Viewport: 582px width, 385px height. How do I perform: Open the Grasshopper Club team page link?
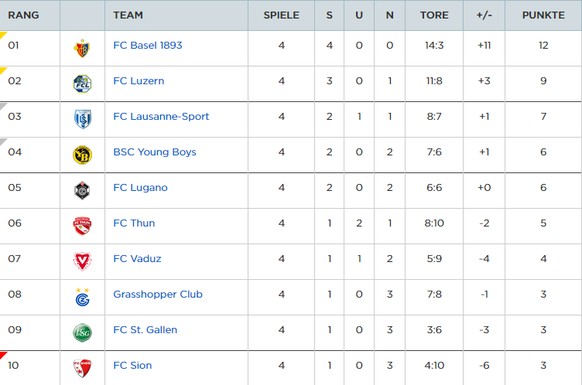(x=158, y=294)
